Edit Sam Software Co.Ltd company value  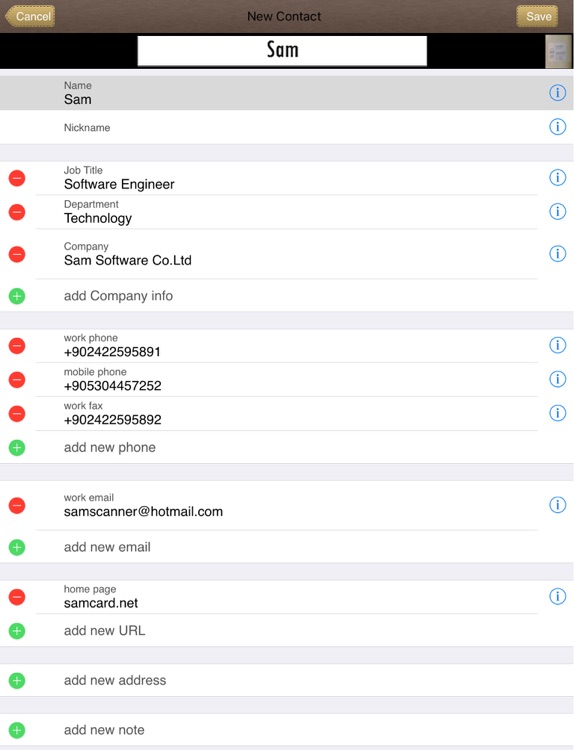[x=128, y=260]
